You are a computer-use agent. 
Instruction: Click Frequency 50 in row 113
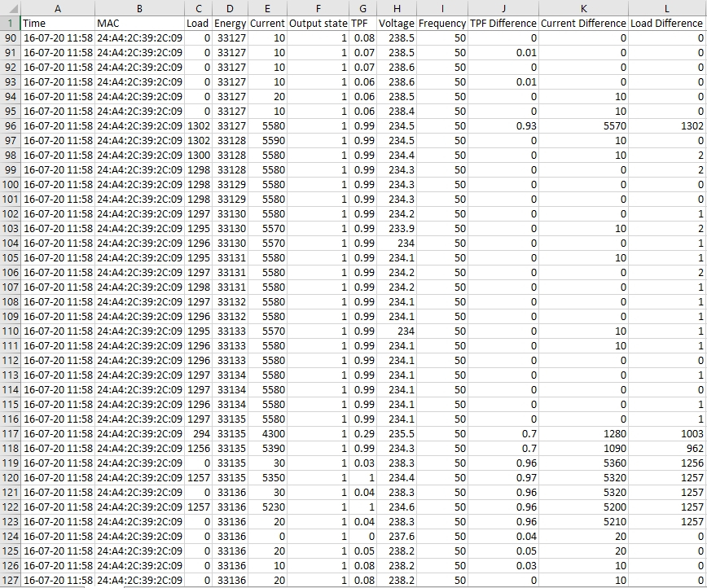[x=442, y=375]
